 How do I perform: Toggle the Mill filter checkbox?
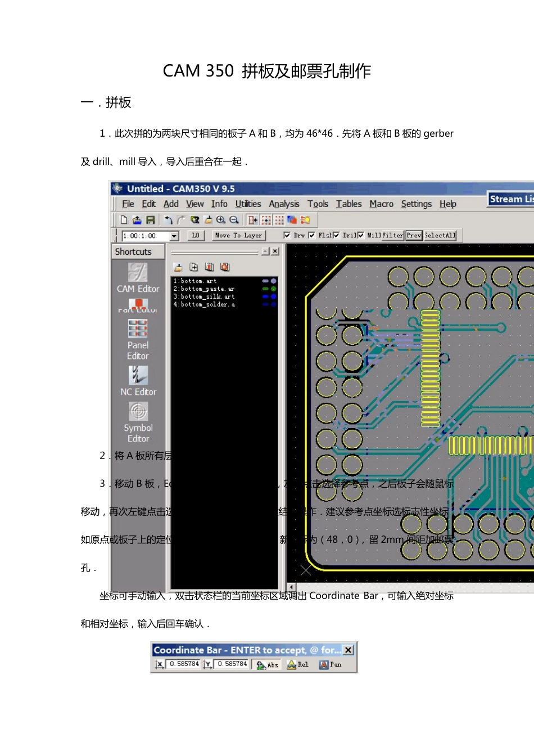point(360,235)
